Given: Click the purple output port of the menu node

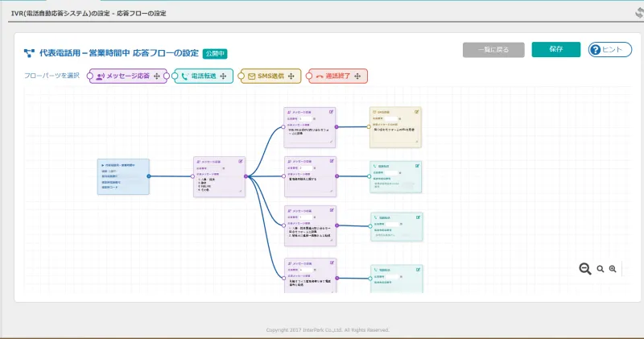Looking at the screenshot, I should (246, 176).
